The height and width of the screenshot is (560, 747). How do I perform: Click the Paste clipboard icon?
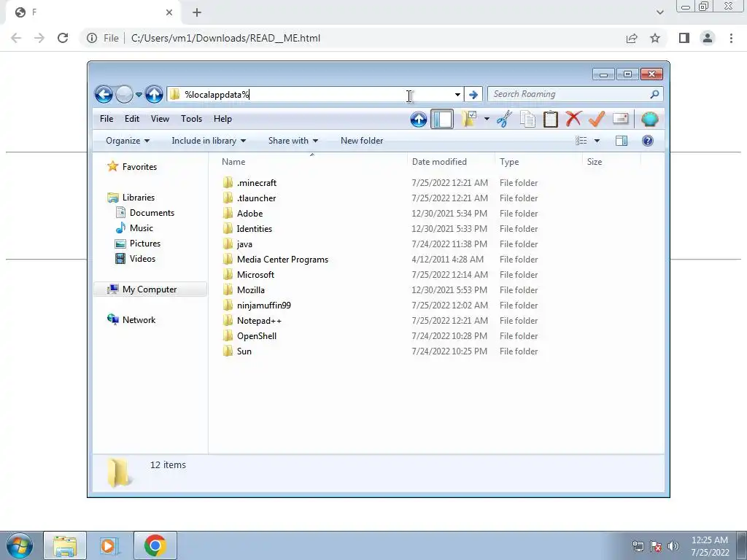click(x=551, y=119)
